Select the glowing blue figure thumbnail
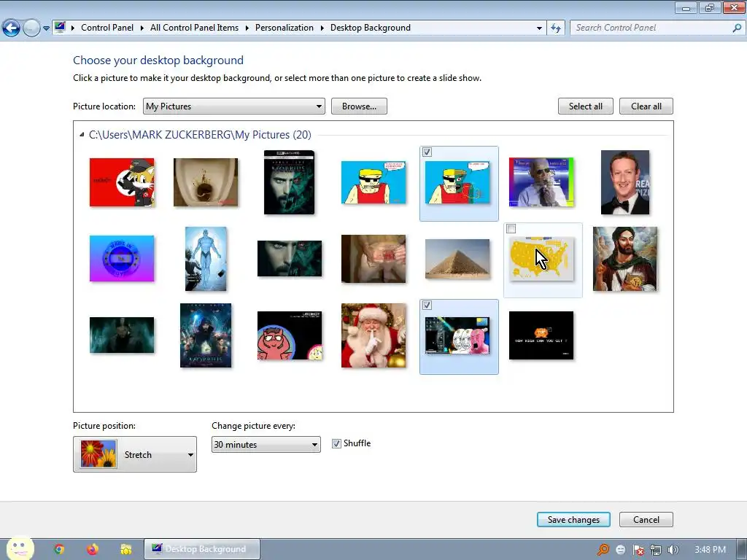 pyautogui.click(x=206, y=259)
